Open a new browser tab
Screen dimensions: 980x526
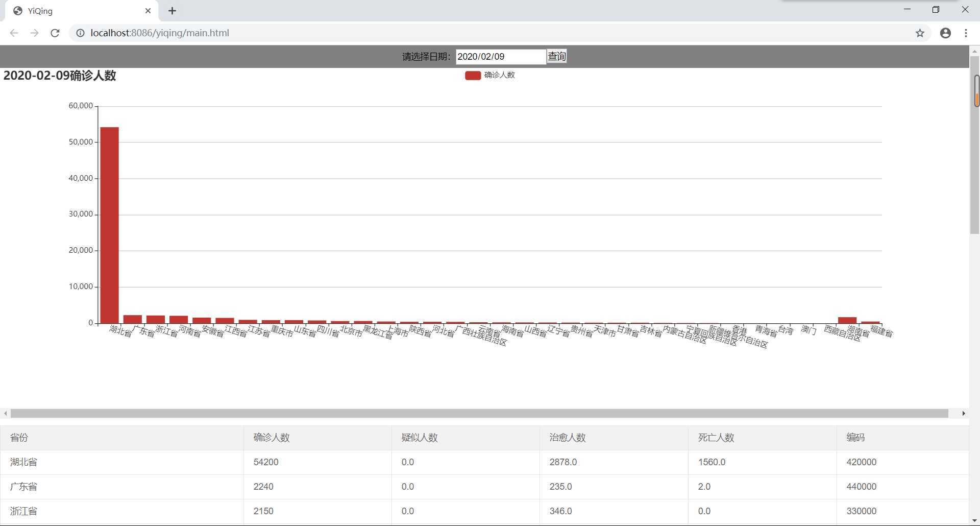click(172, 11)
